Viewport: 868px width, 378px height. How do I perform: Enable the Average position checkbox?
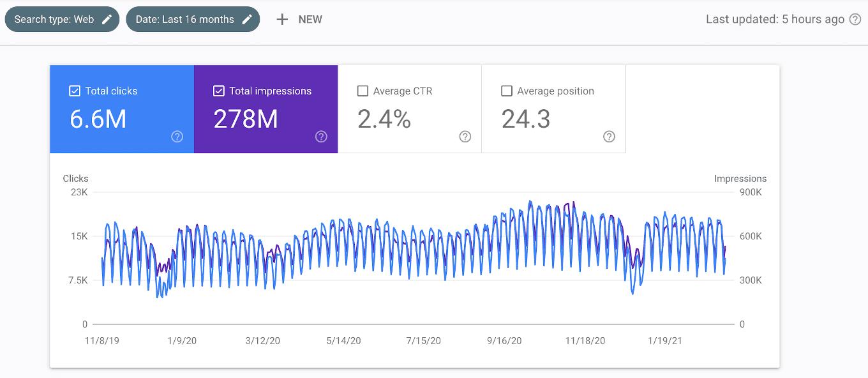tap(507, 91)
